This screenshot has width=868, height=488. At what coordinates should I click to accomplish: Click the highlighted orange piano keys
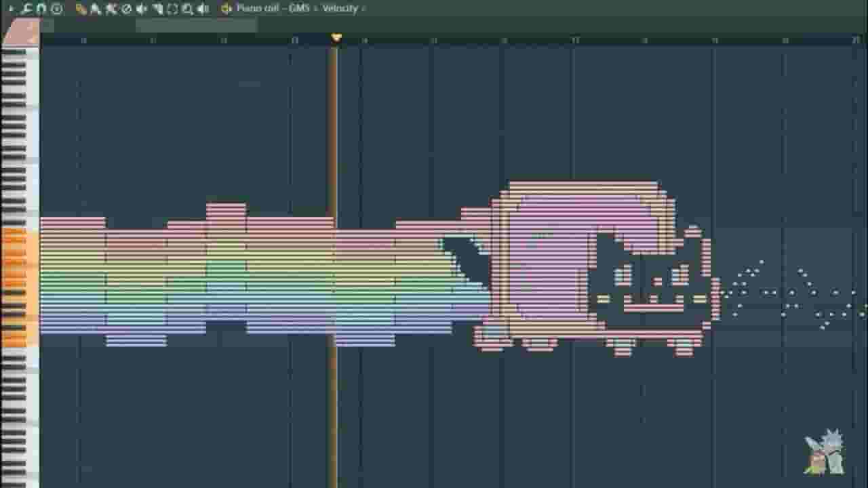click(x=20, y=288)
